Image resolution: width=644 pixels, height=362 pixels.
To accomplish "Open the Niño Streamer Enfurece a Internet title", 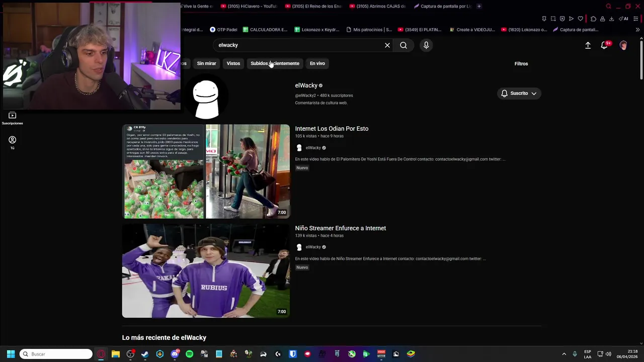I will pyautogui.click(x=341, y=228).
